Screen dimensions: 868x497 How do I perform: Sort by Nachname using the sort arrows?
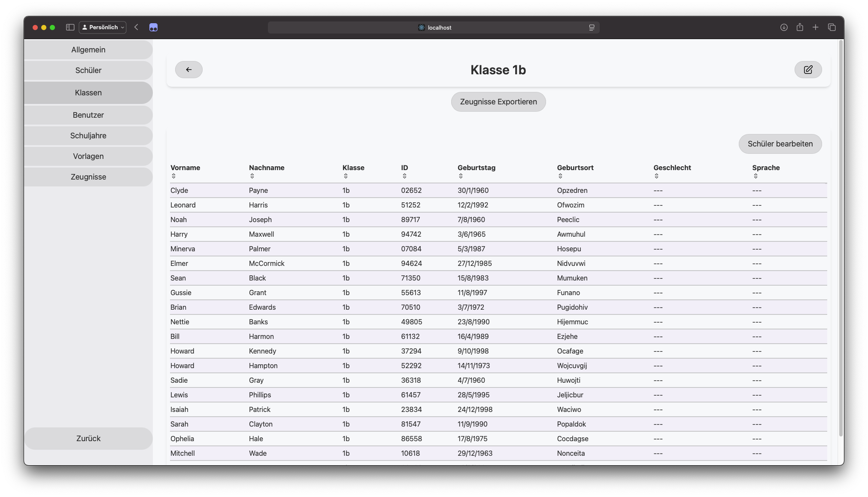(252, 176)
